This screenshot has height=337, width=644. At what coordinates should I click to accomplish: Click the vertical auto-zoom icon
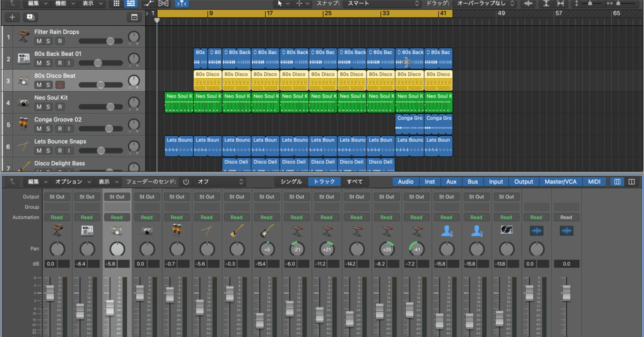[546, 4]
